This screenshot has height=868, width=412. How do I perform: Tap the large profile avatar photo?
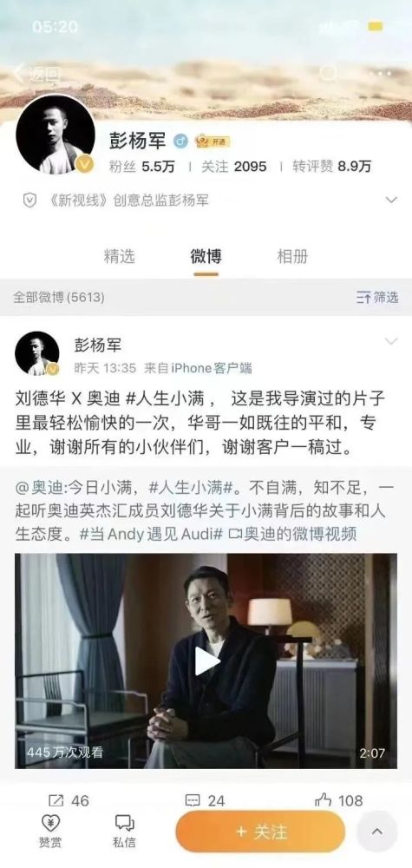(56, 135)
